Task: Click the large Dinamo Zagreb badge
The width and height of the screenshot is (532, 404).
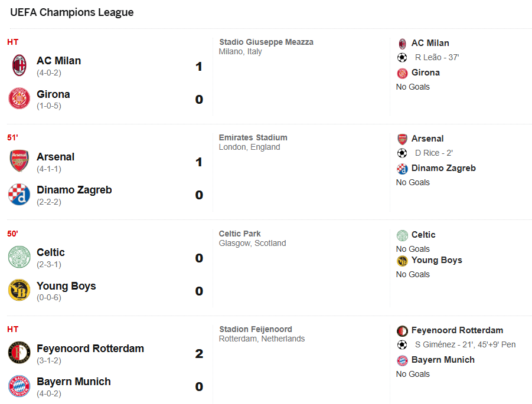Action: (x=19, y=194)
